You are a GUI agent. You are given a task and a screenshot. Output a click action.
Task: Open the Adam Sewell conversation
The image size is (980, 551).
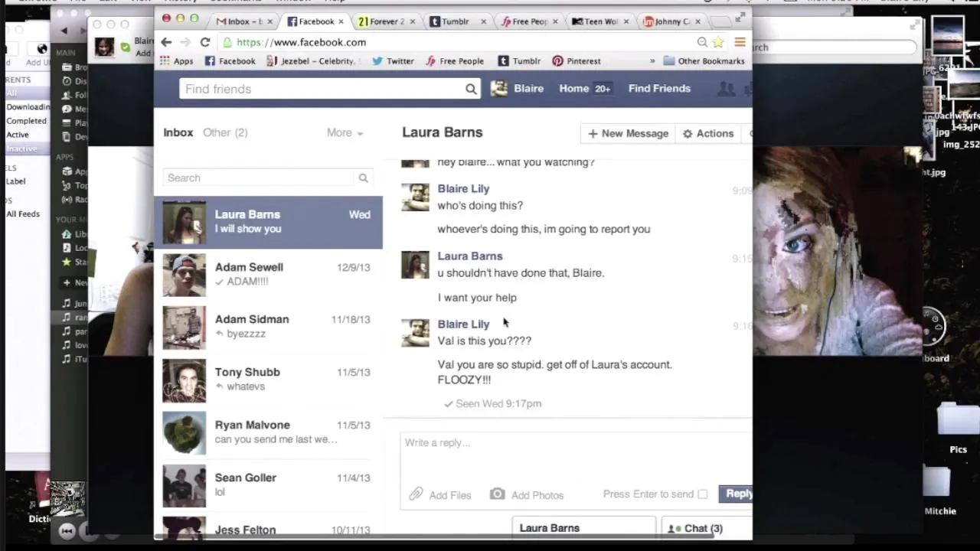(x=268, y=275)
